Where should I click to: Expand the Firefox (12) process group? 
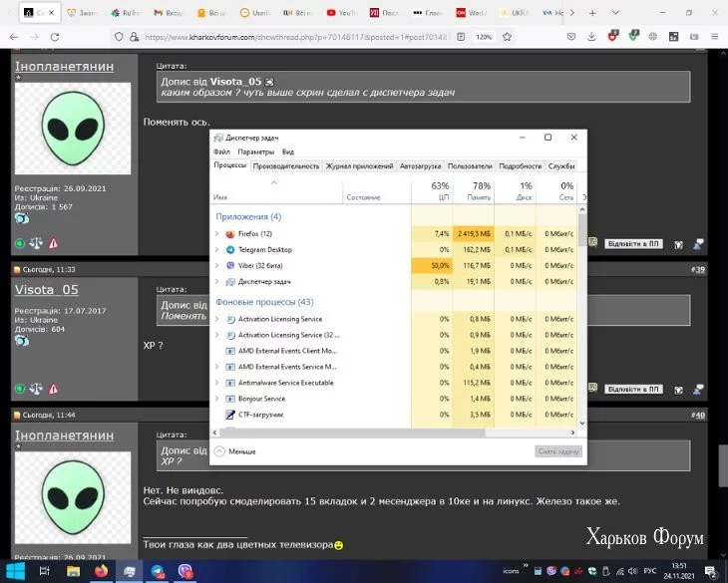(x=217, y=233)
